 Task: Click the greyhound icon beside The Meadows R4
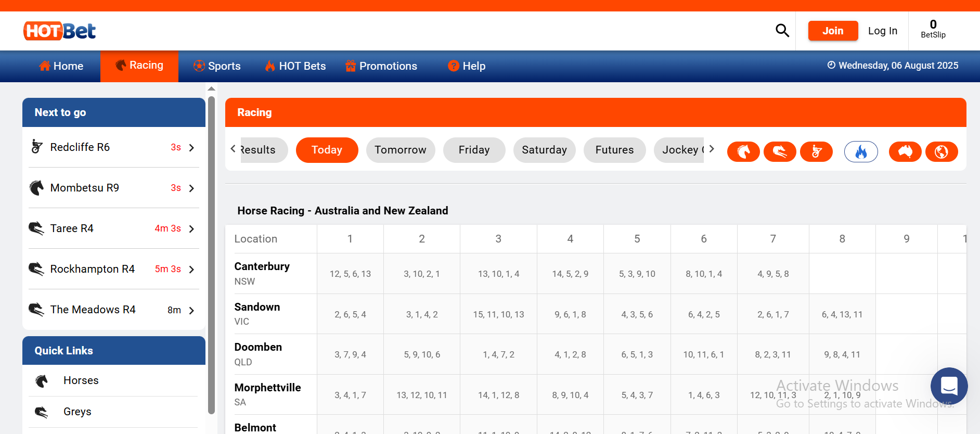click(x=36, y=310)
